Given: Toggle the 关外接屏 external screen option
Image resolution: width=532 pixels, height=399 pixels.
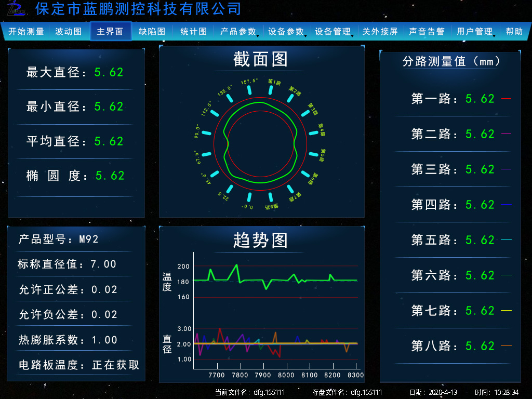Looking at the screenshot, I should click(380, 32).
